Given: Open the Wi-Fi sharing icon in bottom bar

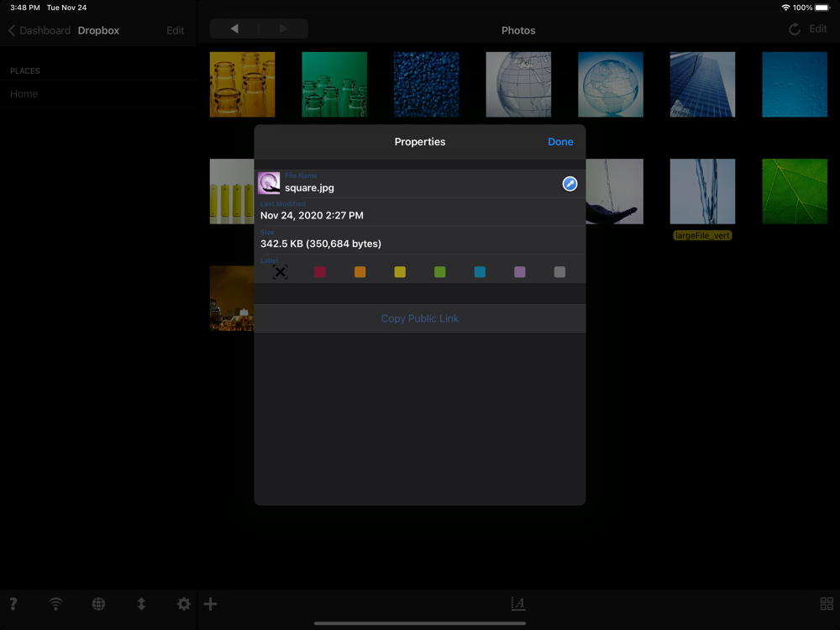Looking at the screenshot, I should click(55, 604).
